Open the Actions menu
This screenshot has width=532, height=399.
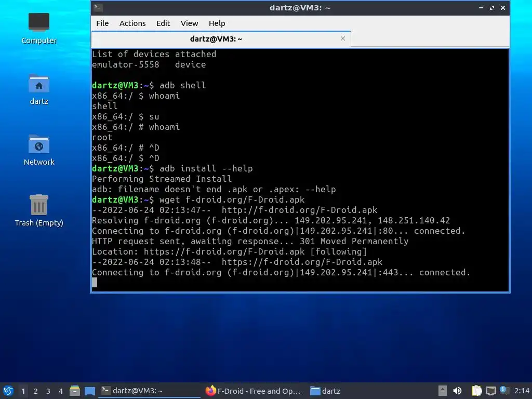[x=132, y=23]
